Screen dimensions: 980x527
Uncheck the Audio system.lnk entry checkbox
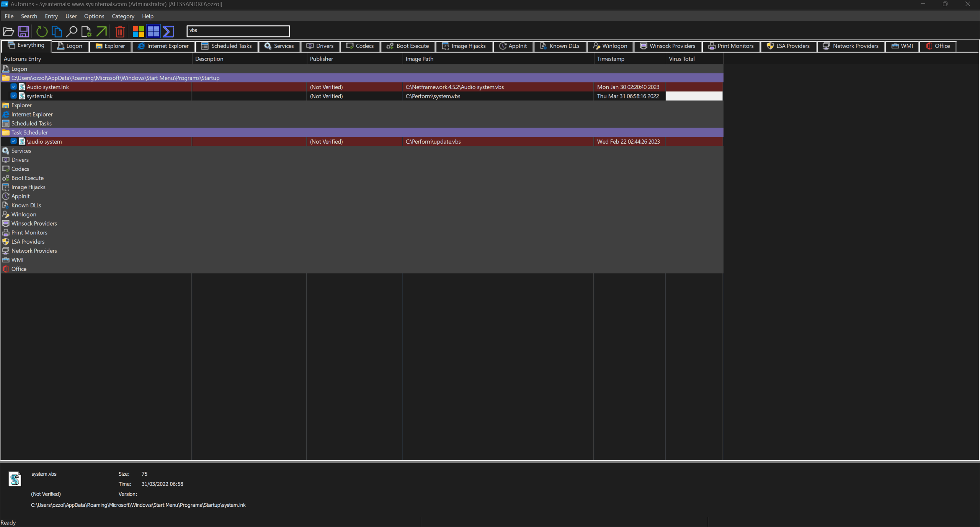tap(14, 87)
